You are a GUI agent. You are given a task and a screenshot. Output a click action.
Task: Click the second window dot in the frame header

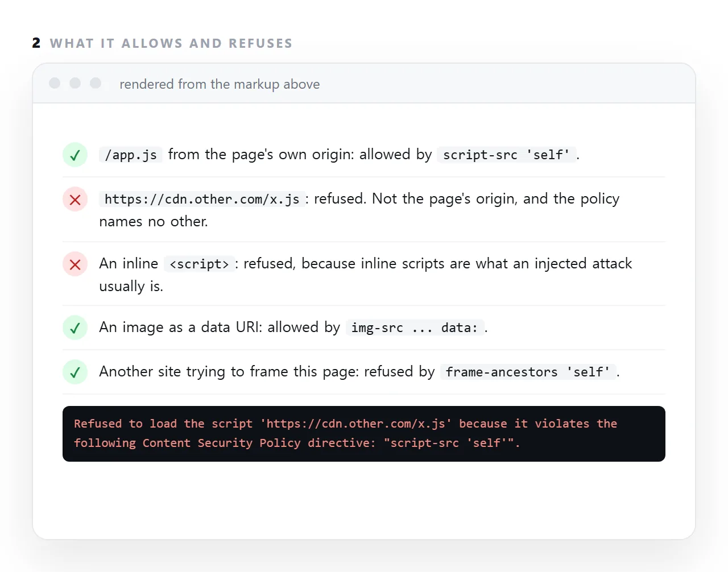pos(75,83)
